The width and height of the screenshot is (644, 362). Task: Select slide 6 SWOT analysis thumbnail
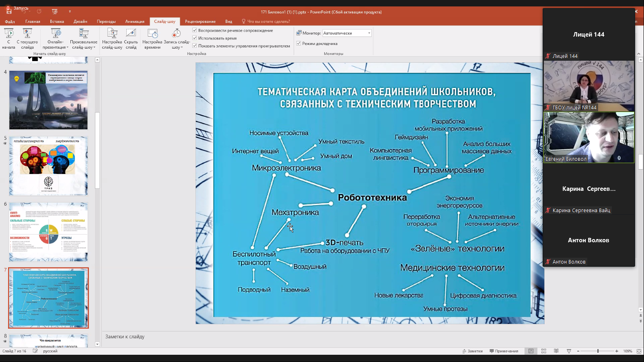(48, 232)
